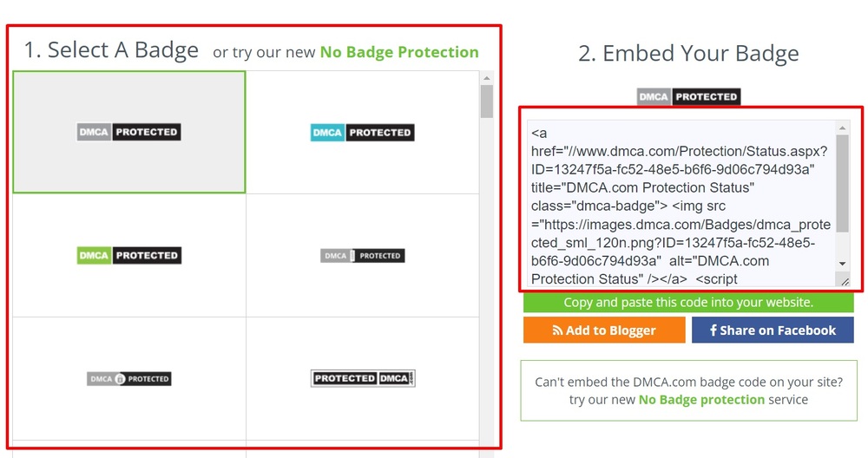
Task: Select the gray DMCA Protected badge
Action: pyautogui.click(x=129, y=132)
